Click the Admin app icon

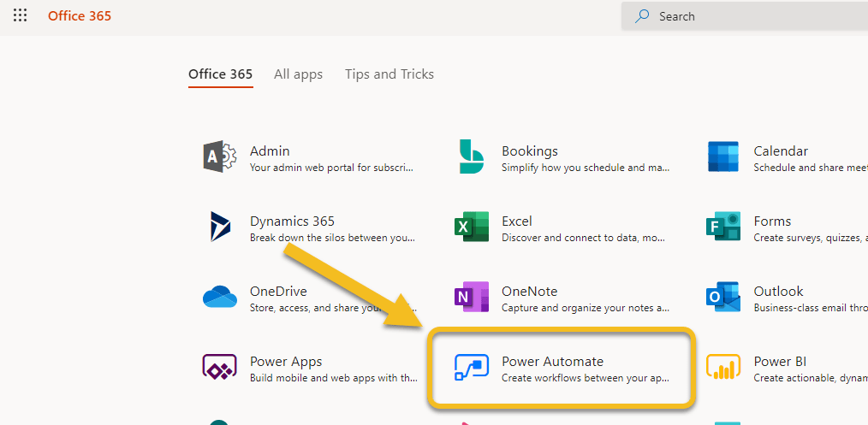(220, 156)
